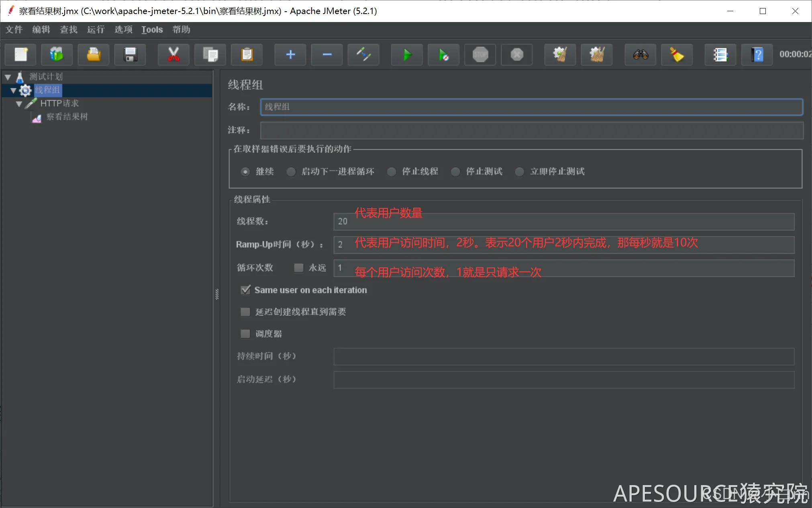
Task: Click the Stop test icon
Action: pyautogui.click(x=480, y=55)
